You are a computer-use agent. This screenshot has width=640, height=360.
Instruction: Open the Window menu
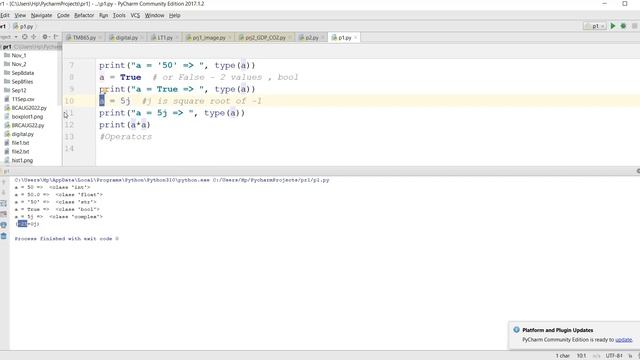click(154, 15)
